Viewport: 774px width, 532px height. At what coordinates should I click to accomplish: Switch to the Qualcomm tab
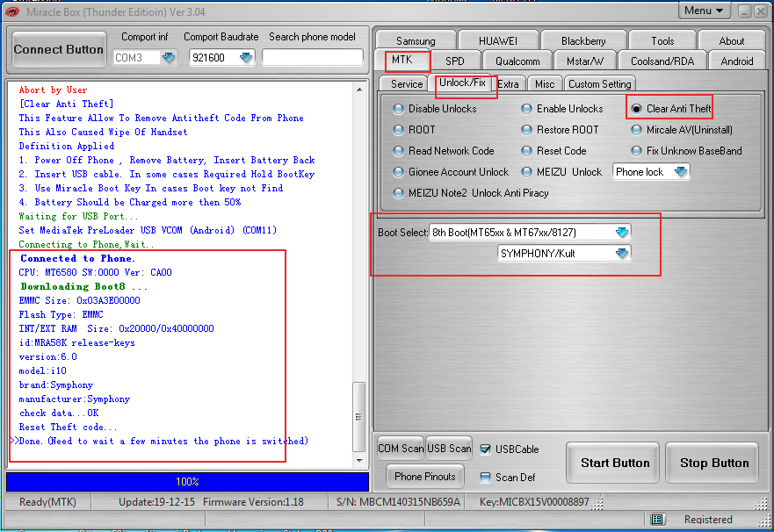point(517,61)
